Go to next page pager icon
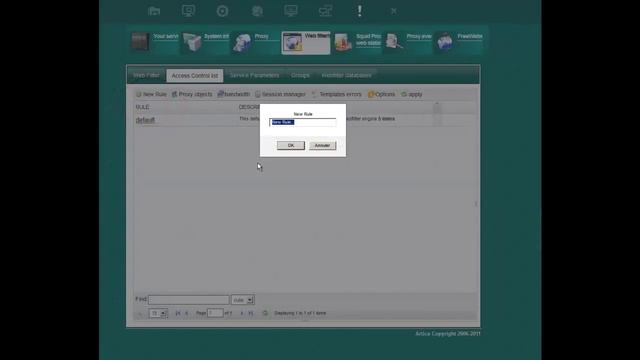The image size is (640, 360). [x=242, y=313]
